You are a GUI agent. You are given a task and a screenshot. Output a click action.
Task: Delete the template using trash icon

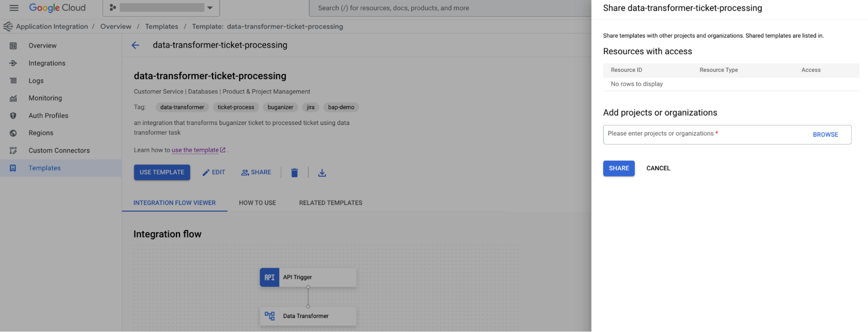coord(294,173)
